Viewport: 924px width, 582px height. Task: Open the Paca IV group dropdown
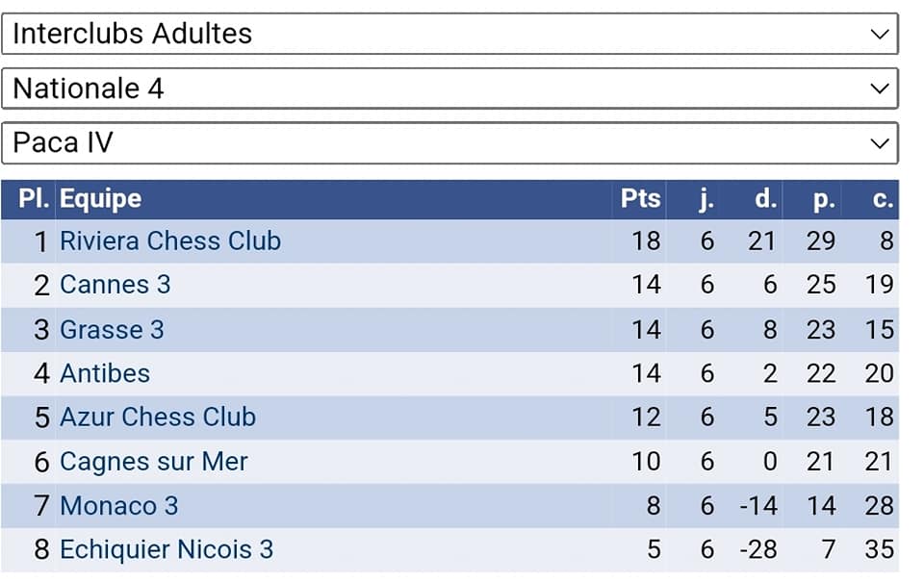pyautogui.click(x=449, y=143)
